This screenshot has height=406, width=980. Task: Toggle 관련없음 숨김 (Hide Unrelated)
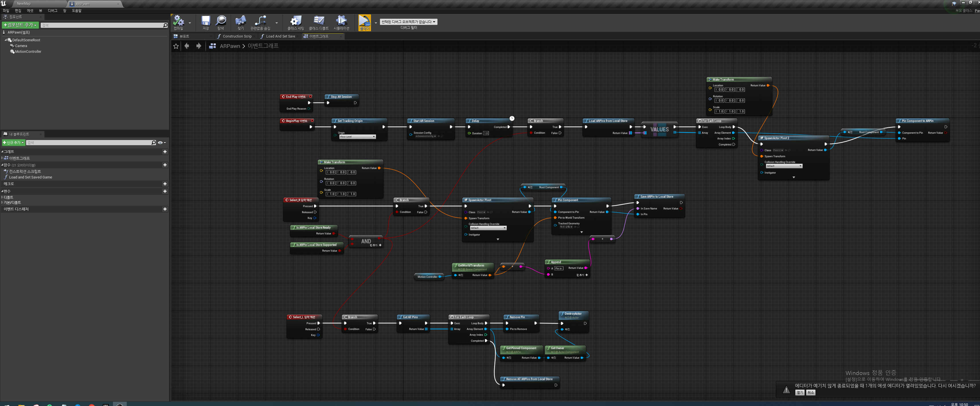(260, 21)
